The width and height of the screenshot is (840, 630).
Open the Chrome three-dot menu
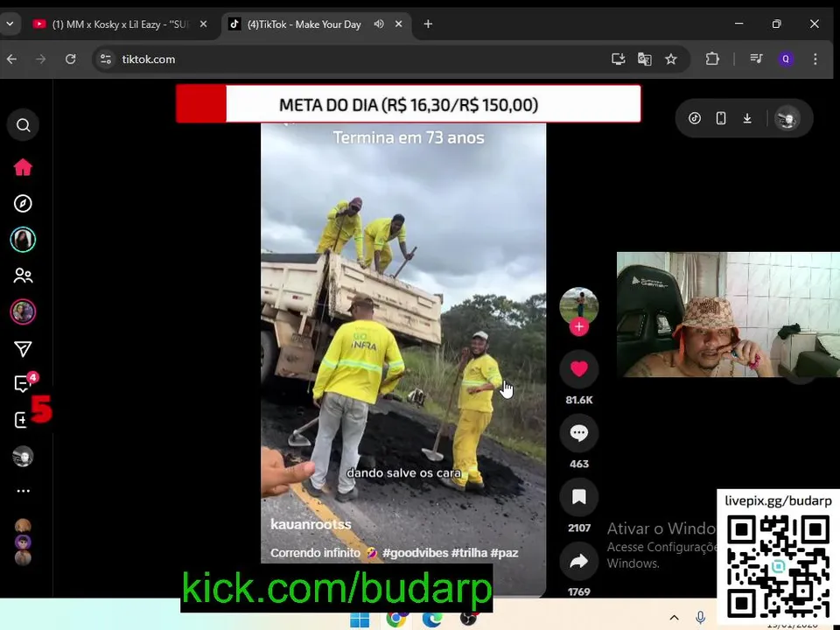click(815, 59)
